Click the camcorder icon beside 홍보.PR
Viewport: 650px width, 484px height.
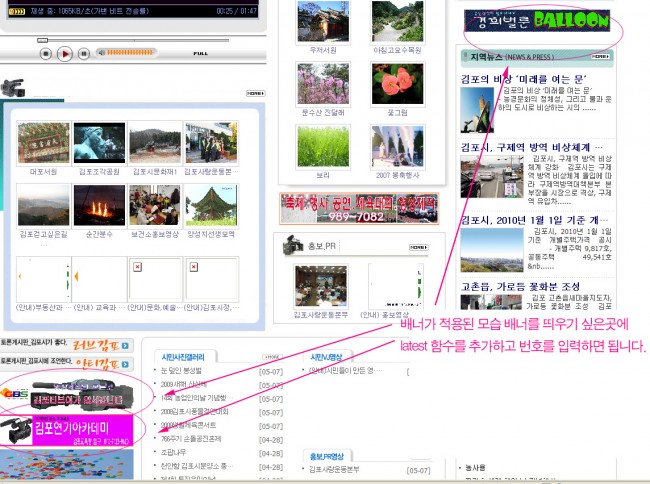coord(293,245)
